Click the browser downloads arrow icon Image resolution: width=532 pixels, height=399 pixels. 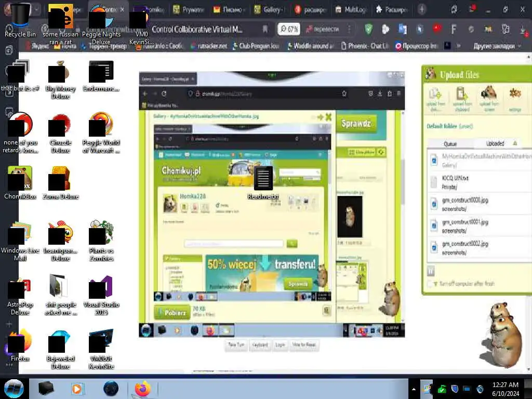click(524, 31)
